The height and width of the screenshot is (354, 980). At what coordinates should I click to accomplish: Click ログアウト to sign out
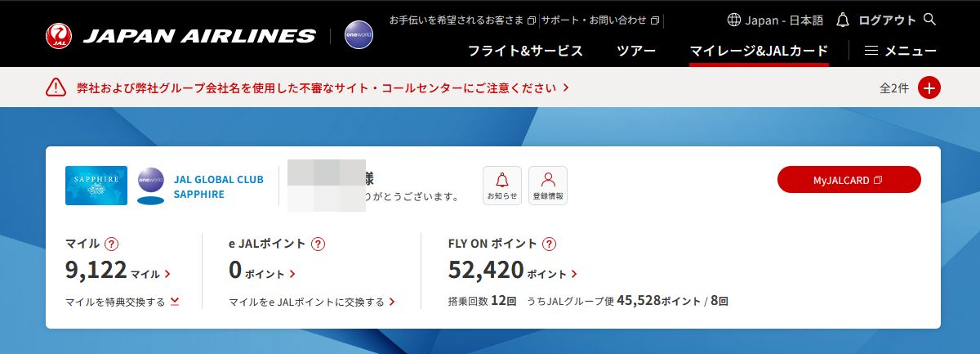pyautogui.click(x=888, y=20)
